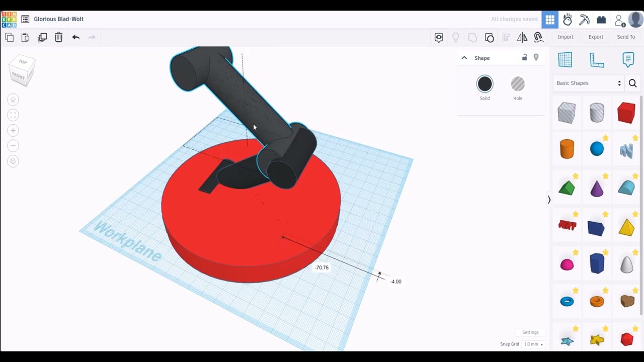The width and height of the screenshot is (644, 362).
Task: Click the Zoom out minus button
Action: 13,146
